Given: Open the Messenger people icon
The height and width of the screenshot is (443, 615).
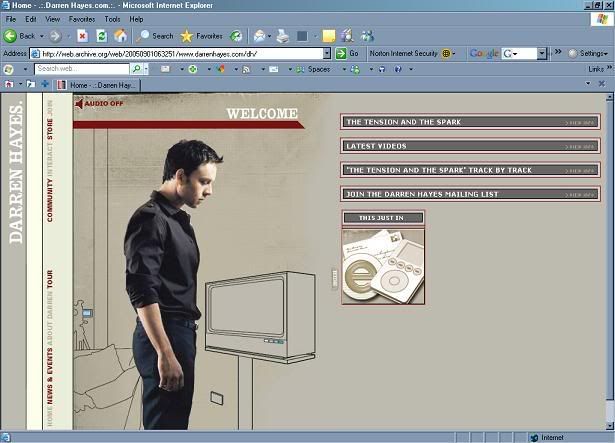Looking at the screenshot, I should click(x=368, y=36).
